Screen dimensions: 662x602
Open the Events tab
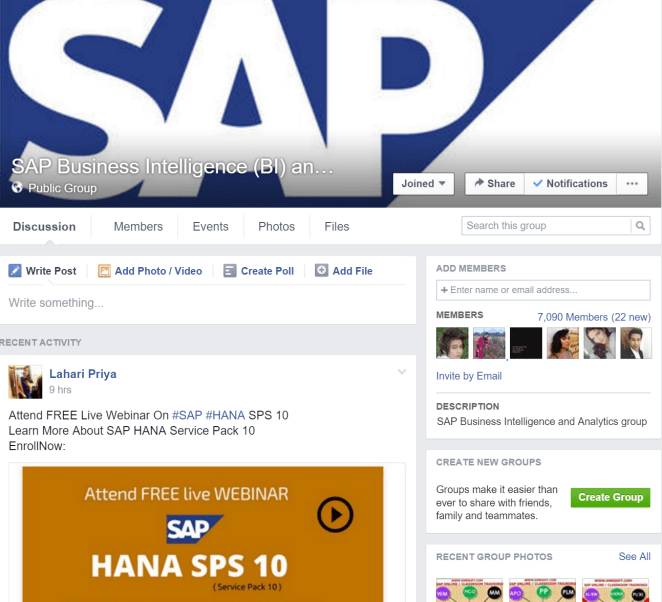click(210, 227)
